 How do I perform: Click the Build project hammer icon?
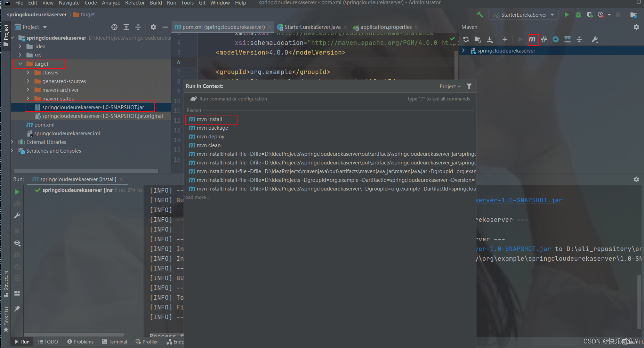pyautogui.click(x=480, y=15)
